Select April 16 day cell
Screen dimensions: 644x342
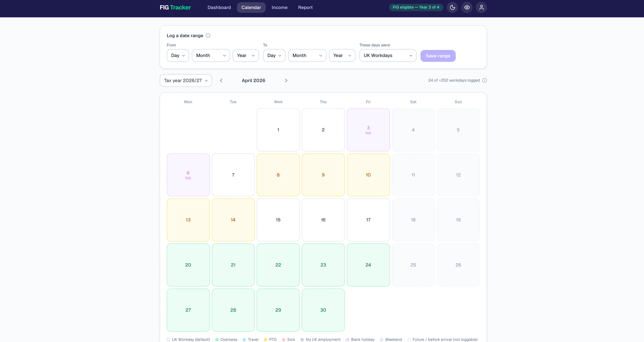[x=323, y=220]
